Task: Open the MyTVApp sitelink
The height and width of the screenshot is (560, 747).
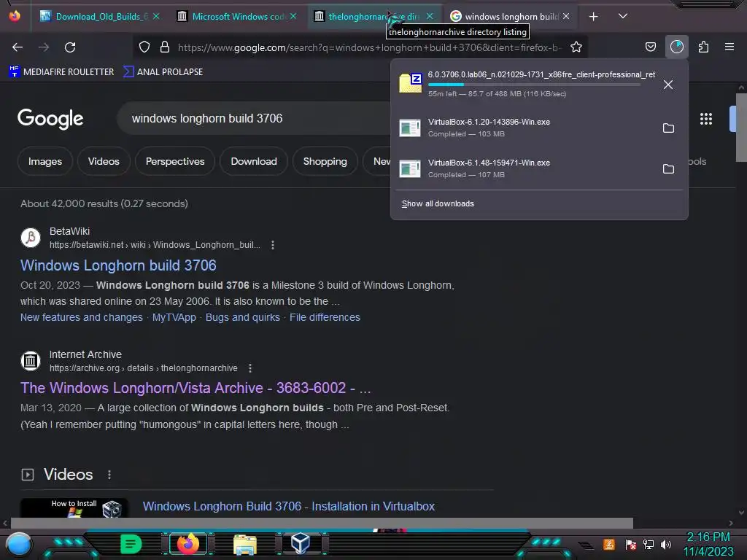Action: 174,317
